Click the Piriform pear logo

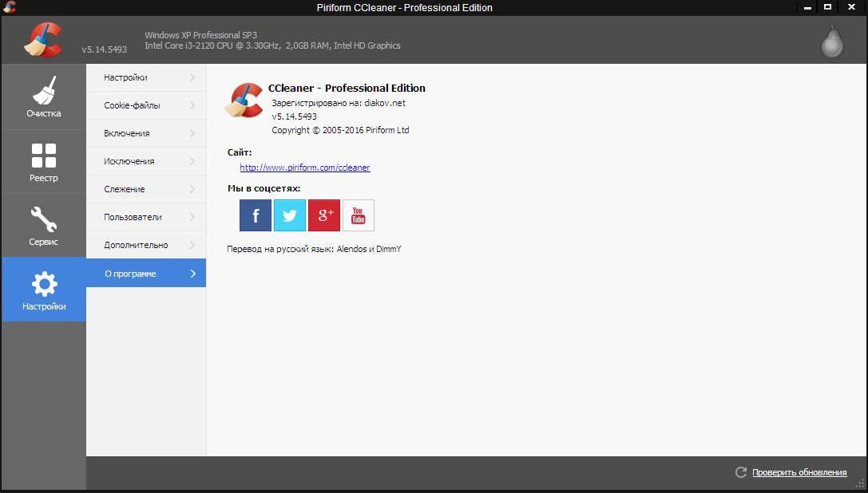[832, 41]
